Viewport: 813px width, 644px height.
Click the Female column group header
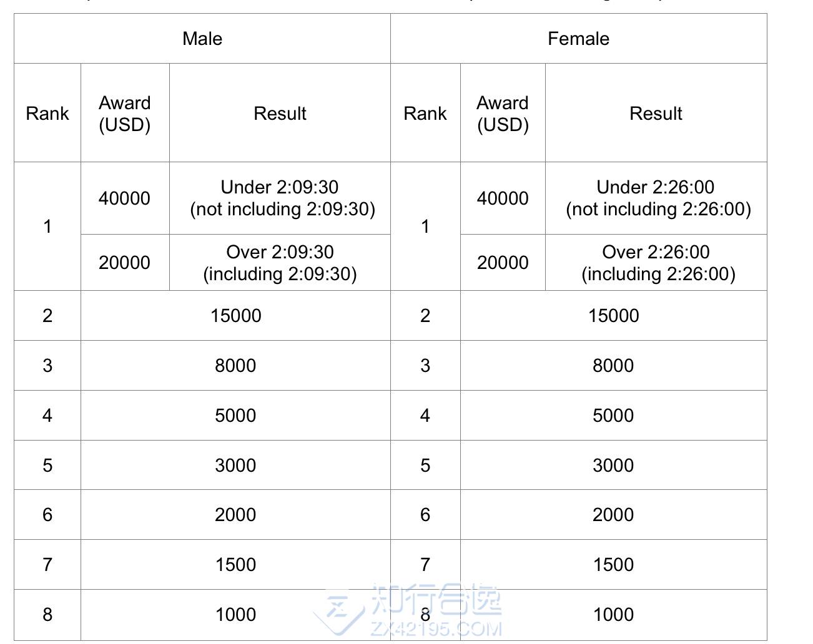tap(578, 39)
